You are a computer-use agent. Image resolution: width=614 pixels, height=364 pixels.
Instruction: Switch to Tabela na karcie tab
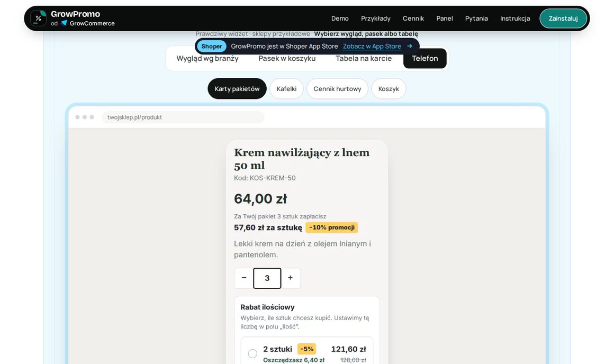364,58
